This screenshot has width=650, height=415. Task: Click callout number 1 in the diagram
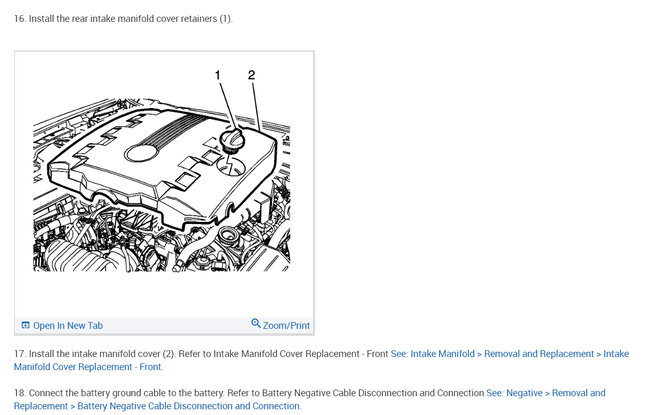point(218,75)
